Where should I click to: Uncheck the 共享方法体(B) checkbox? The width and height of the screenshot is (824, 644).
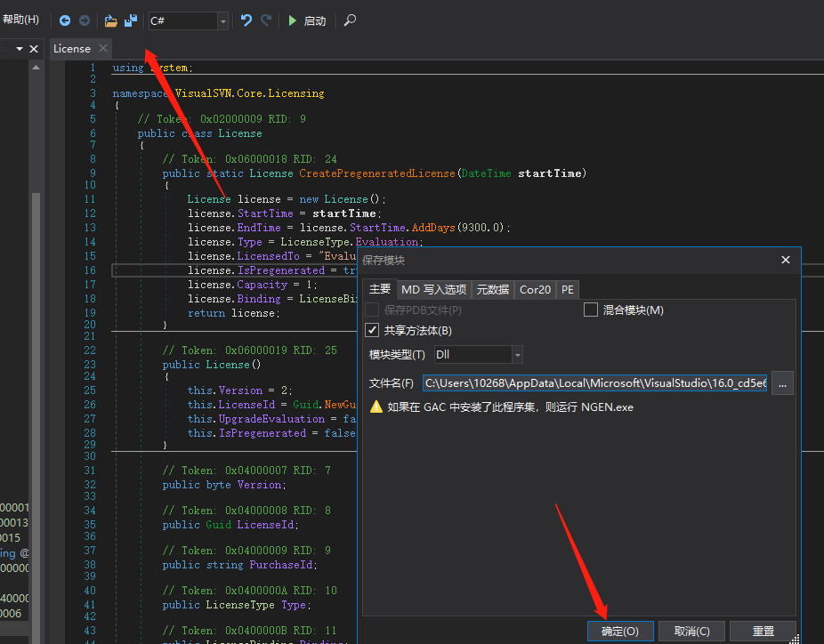coord(372,330)
